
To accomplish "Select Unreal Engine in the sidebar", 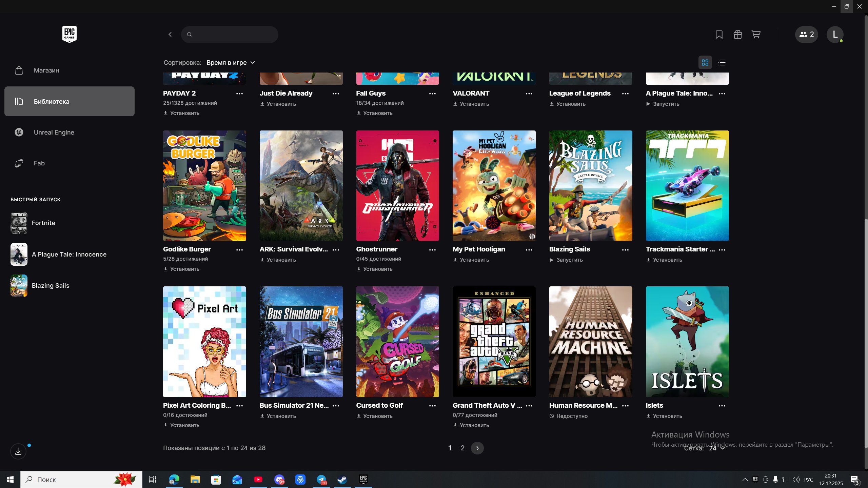I will click(54, 132).
